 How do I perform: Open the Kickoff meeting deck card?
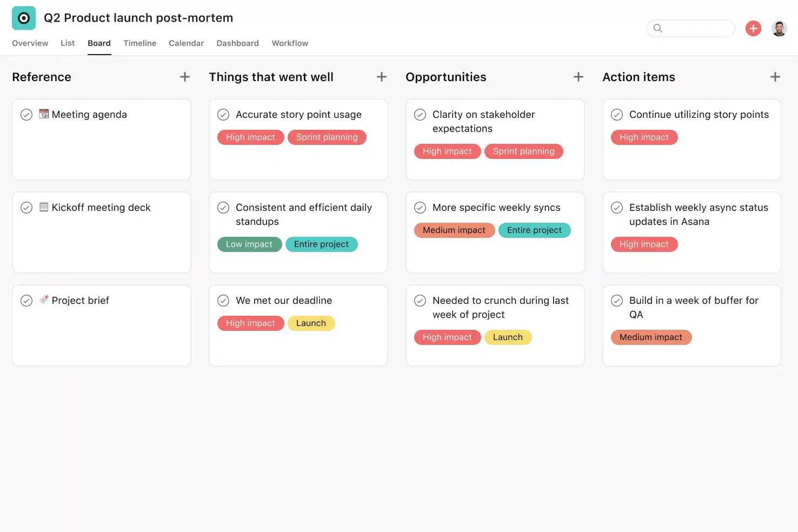pyautogui.click(x=101, y=207)
